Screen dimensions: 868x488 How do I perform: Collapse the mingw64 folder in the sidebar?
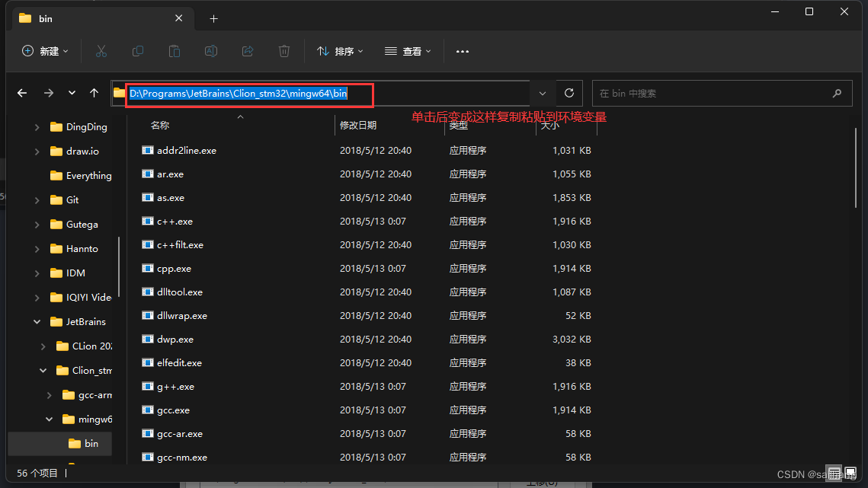[48, 419]
